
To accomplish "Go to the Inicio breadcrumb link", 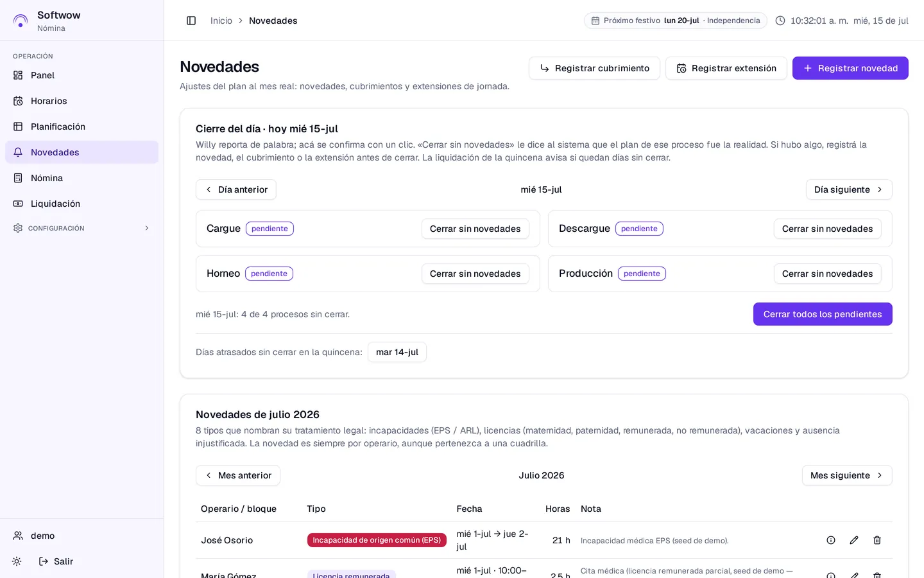I will [221, 21].
